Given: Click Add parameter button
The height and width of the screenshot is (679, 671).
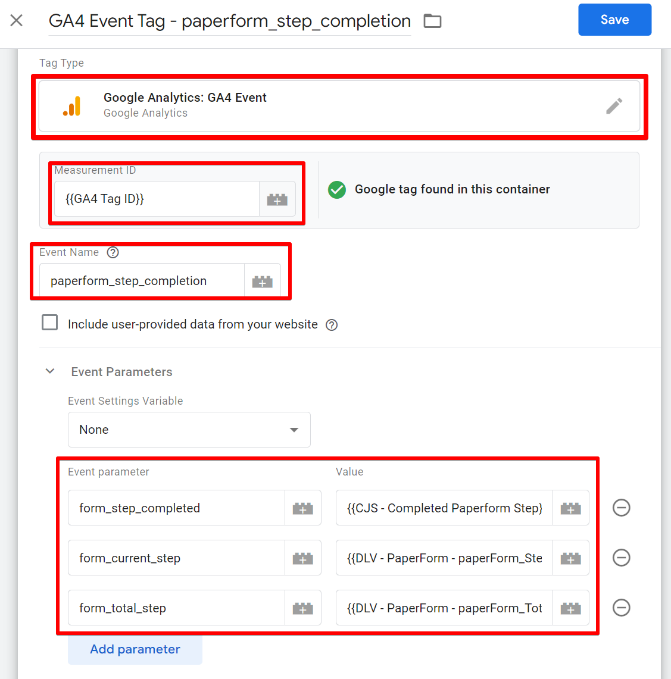Looking at the screenshot, I should pyautogui.click(x=135, y=649).
